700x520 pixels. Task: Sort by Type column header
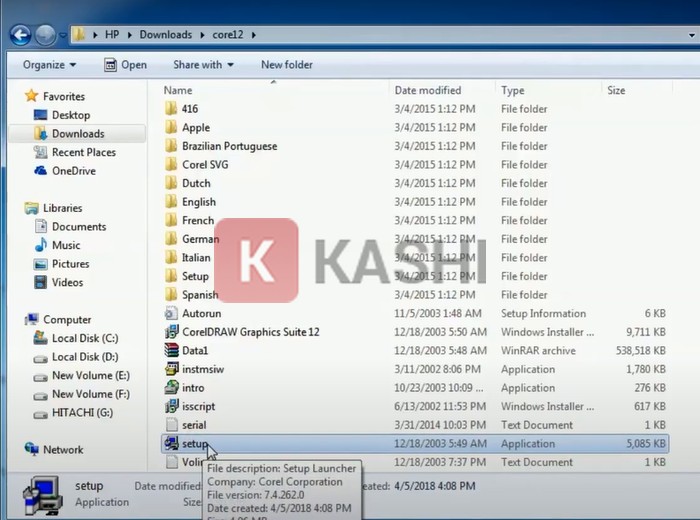512,91
